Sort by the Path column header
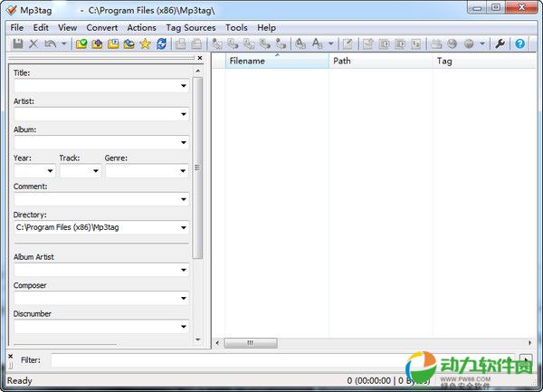Screen dimensions: 543x392 (380, 61)
